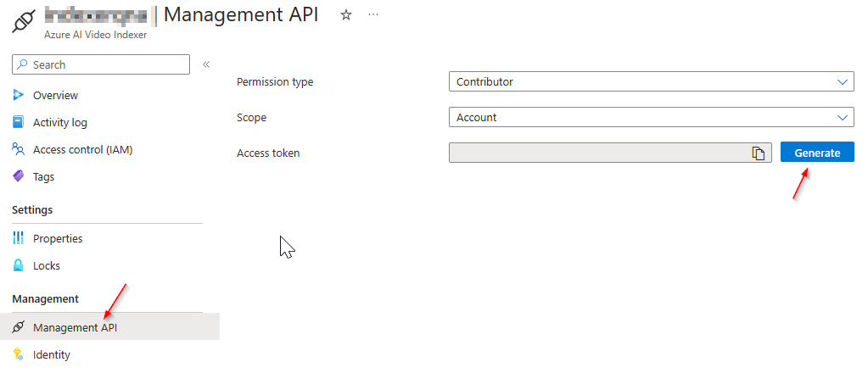Click the Scope label
The width and height of the screenshot is (868, 373).
pos(251,117)
